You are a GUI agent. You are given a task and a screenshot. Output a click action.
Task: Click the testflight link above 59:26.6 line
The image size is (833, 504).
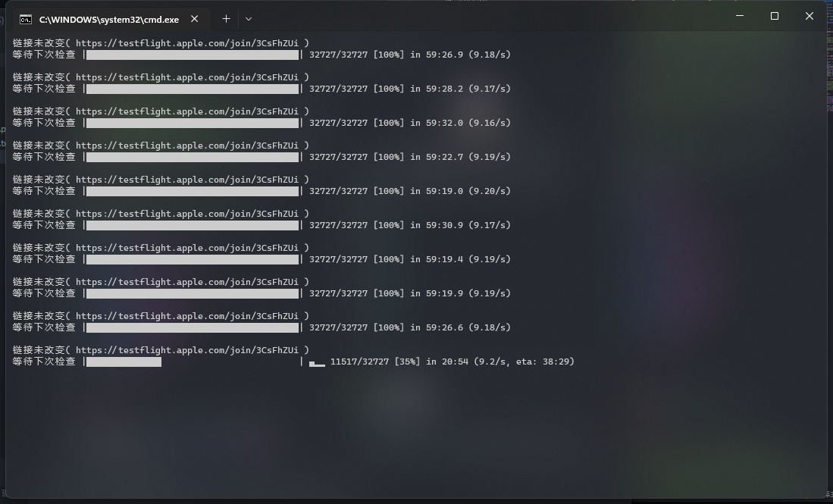tap(187, 316)
